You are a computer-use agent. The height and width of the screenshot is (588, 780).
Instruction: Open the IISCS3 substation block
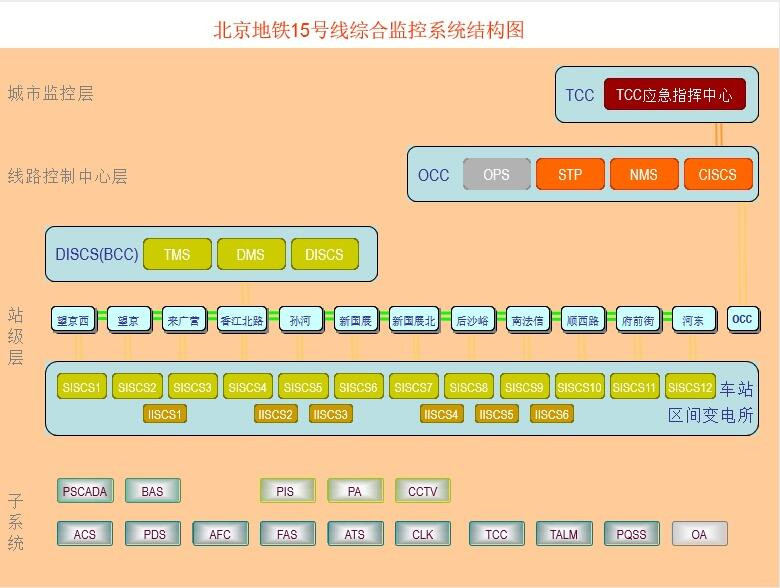(331, 414)
